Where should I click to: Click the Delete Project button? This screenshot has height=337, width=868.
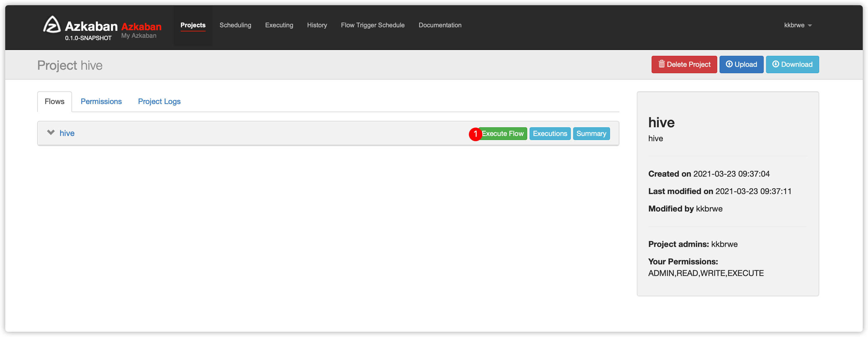[684, 64]
